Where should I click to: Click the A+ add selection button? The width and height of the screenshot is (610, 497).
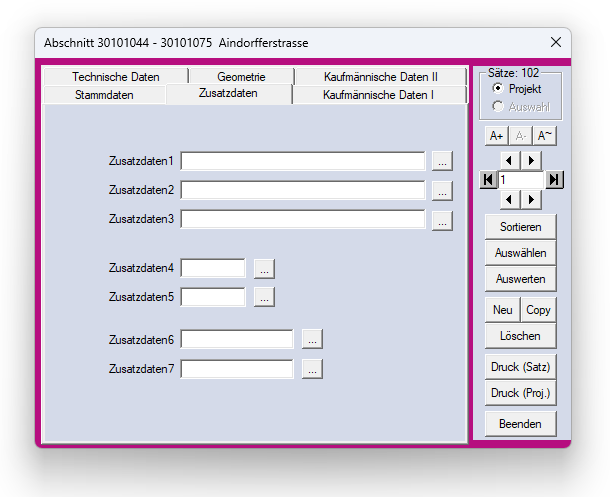pyautogui.click(x=496, y=135)
